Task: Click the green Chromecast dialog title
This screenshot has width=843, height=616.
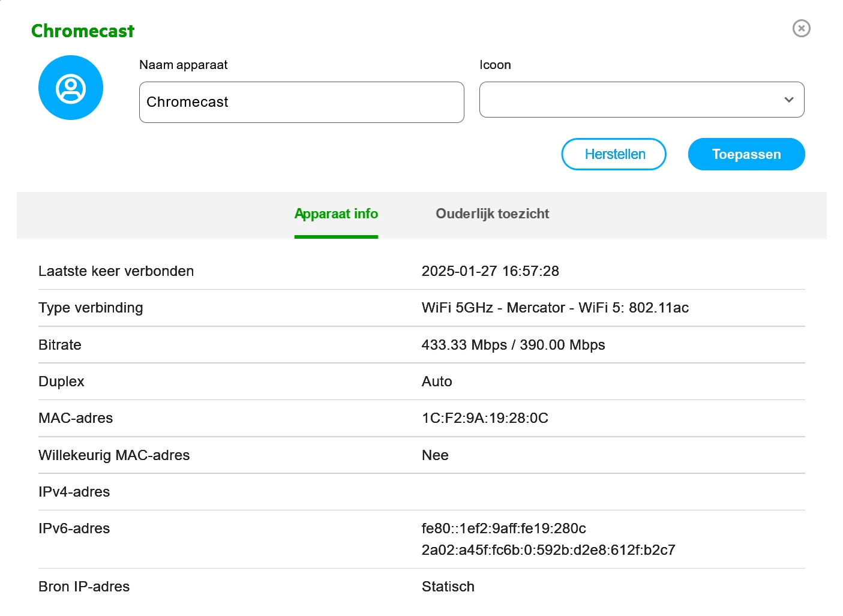Action: tap(83, 31)
